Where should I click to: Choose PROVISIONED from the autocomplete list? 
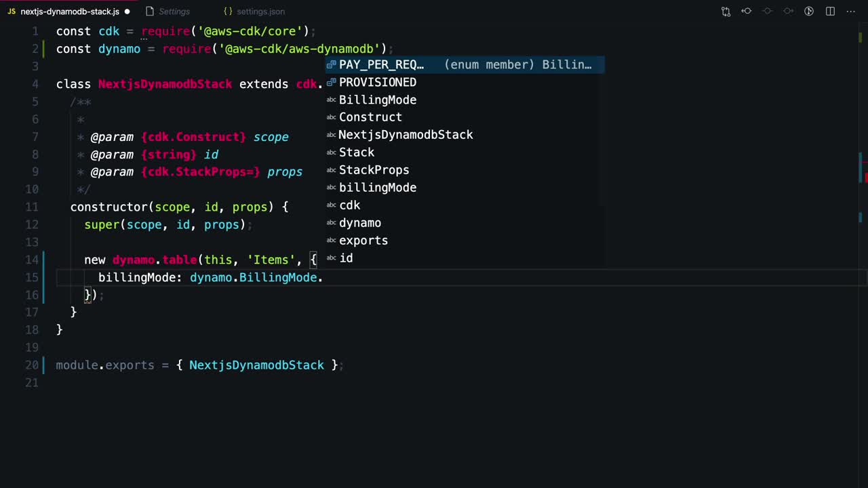click(x=377, y=82)
